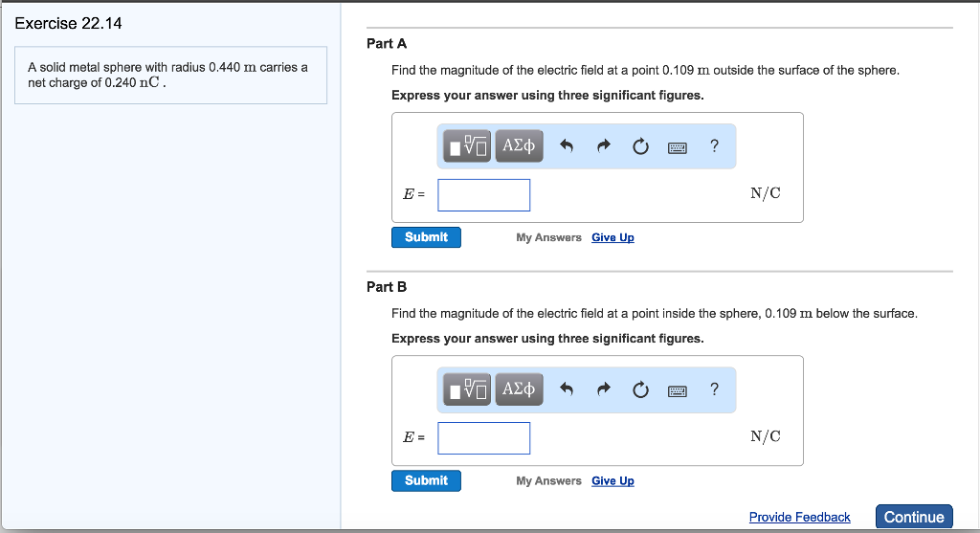
Task: Show keyboard shortcuts in Part B toolbar
Action: [678, 390]
